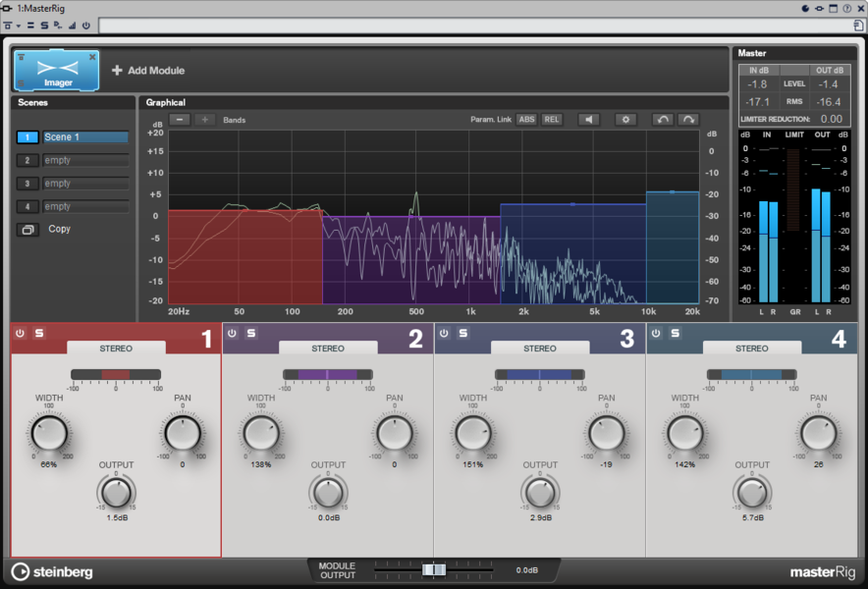
Task: Open the preset dropdown arrow in top toolbar
Action: coord(19,27)
